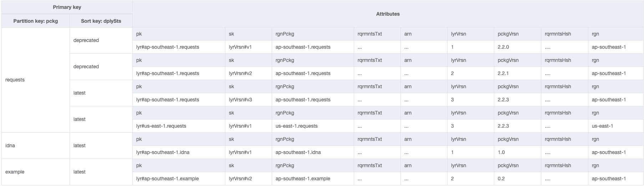The width and height of the screenshot is (644, 186).
Task: Select rgnPckg value us-east-1.requests
Action: coord(296,126)
